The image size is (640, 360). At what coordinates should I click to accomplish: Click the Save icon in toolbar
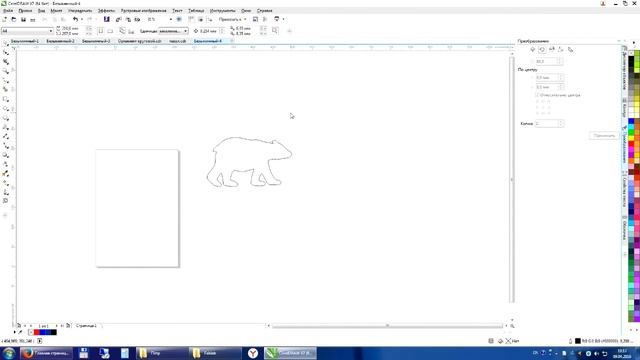[x=23, y=19]
